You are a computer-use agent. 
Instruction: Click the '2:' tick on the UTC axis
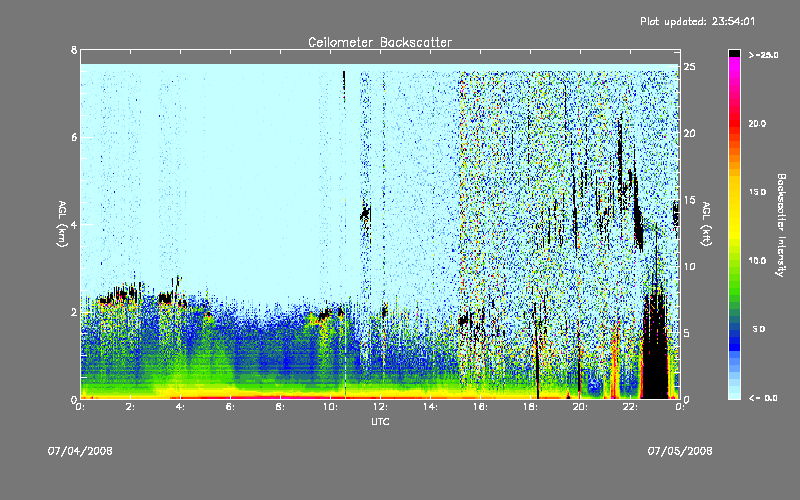(130, 407)
